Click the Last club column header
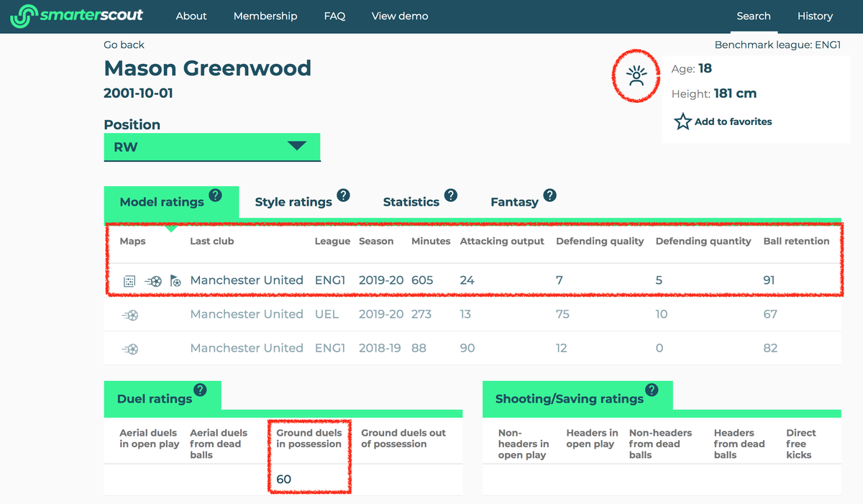Viewport: 863px width, 504px height. click(x=212, y=241)
